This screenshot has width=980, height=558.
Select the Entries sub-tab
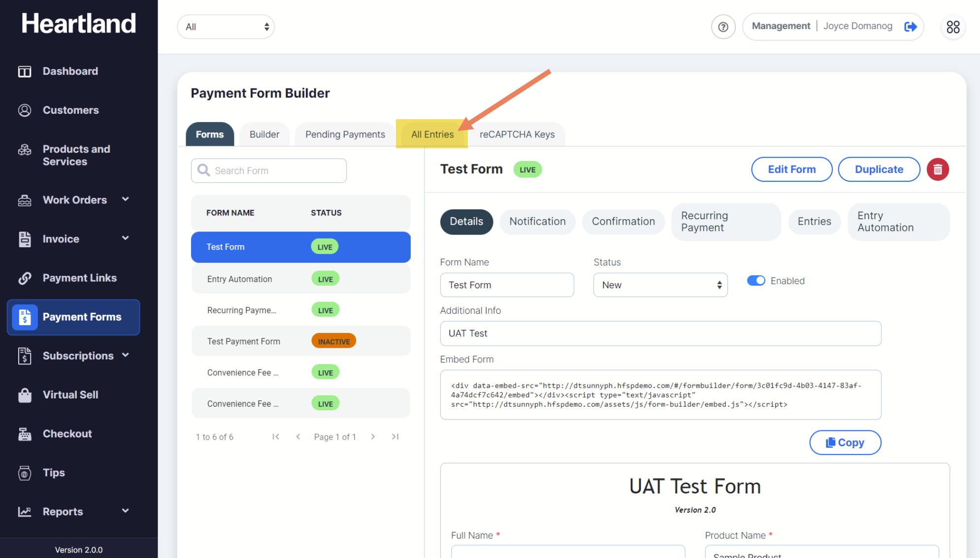[x=814, y=222]
